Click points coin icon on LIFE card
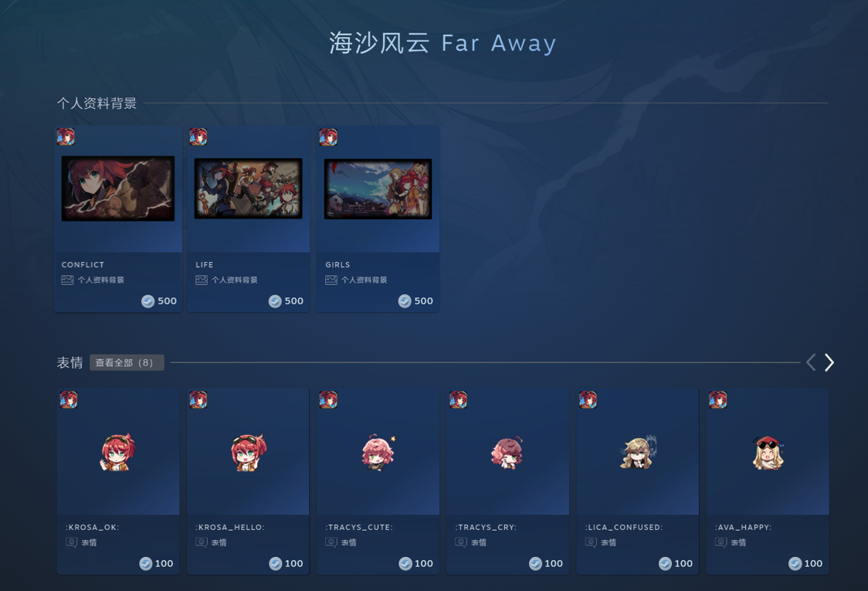868x591 pixels. (275, 301)
